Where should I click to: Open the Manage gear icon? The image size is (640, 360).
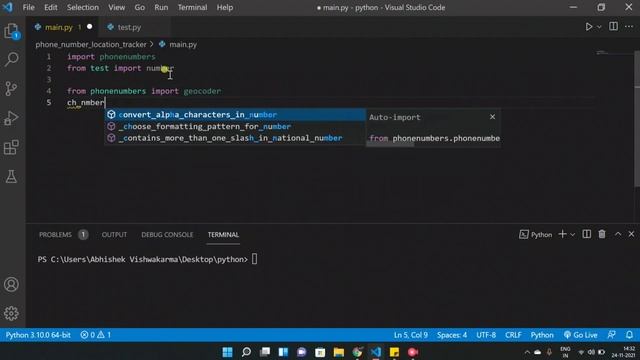tap(11, 313)
